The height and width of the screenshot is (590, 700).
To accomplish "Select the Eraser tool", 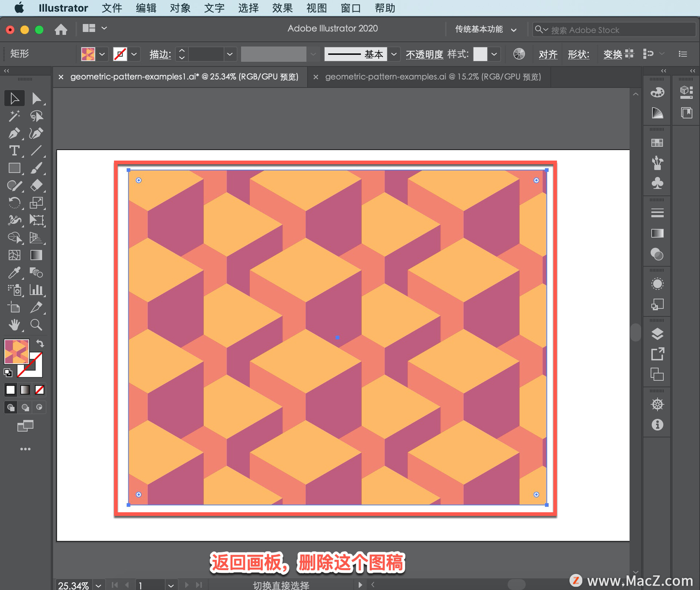I will [x=36, y=186].
